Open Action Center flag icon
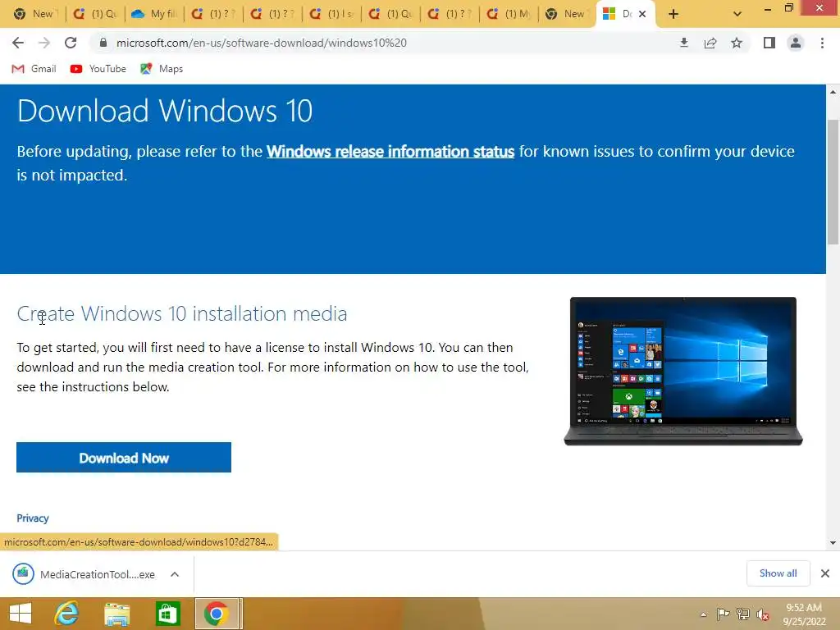Screen dimensions: 840x630 pos(724,614)
